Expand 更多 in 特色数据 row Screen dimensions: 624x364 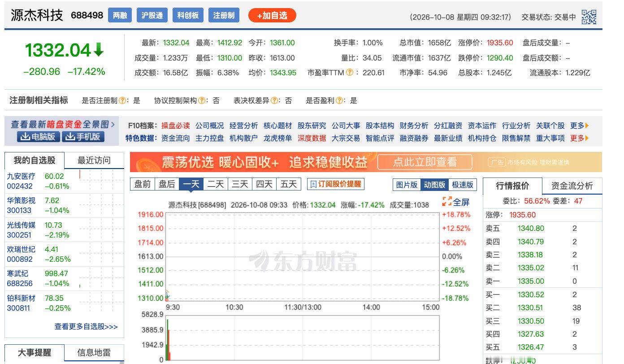pyautogui.click(x=579, y=138)
